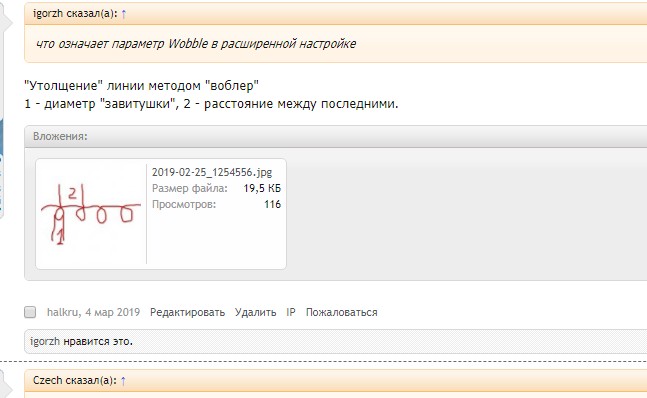The height and width of the screenshot is (398, 647).
Task: Click Удалить to delete the post
Action: click(255, 312)
